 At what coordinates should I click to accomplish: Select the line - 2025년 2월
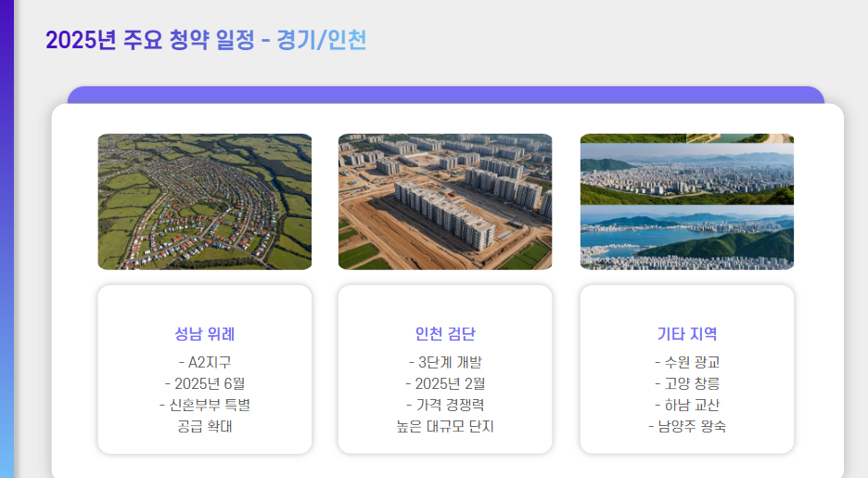pyautogui.click(x=445, y=383)
